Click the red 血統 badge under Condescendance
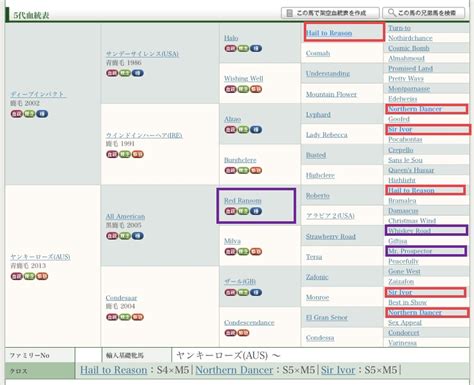The image size is (474, 385). (x=230, y=333)
